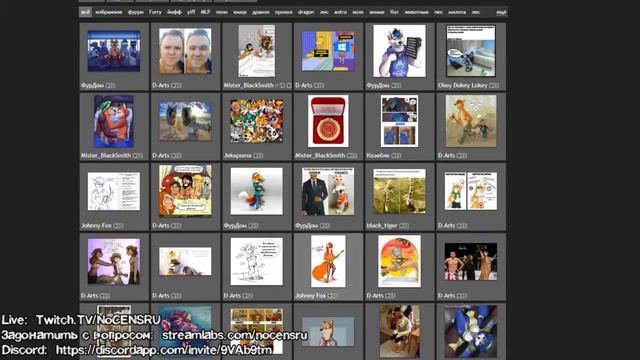Viewport: 640px width, 360px height.
Task: Select the 'дракон' tag tab
Action: coord(261,12)
